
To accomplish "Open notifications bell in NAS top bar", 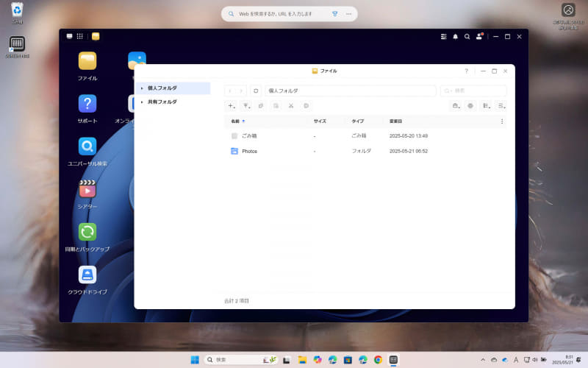I will click(x=455, y=37).
